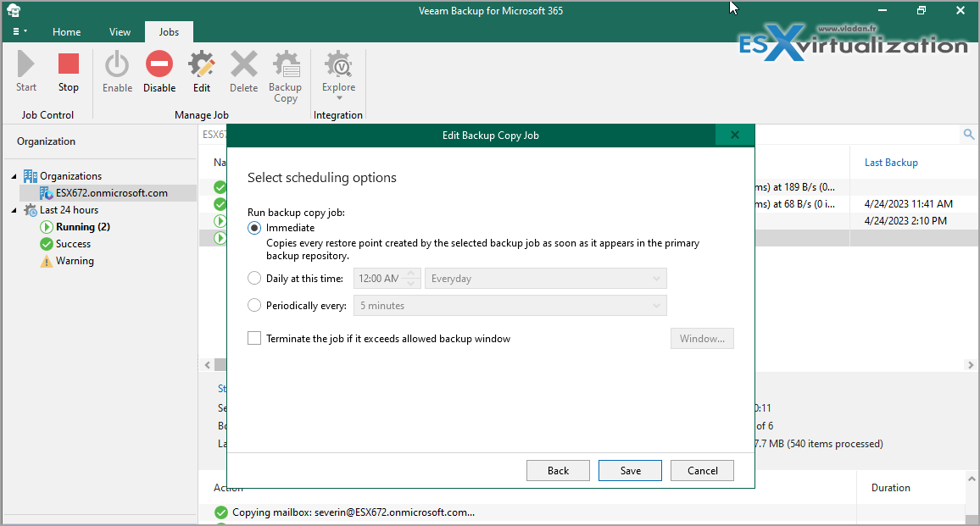The width and height of the screenshot is (980, 526).
Task: Switch to the Home tab
Action: pyautogui.click(x=66, y=32)
